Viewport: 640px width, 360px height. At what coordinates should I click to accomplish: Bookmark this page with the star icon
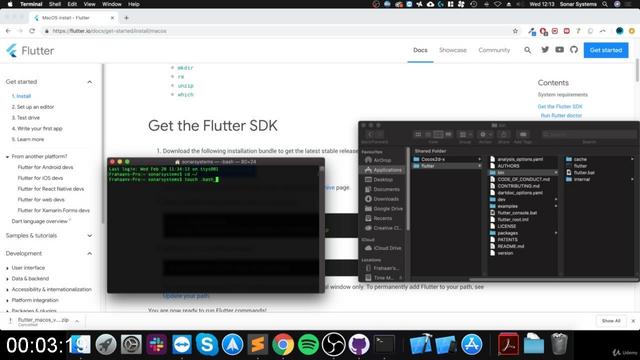tap(515, 31)
